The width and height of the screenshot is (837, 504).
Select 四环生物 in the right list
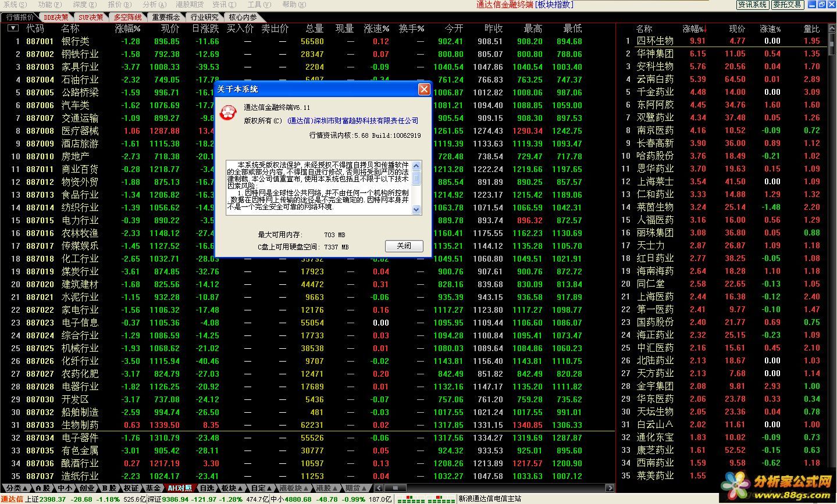coord(654,41)
